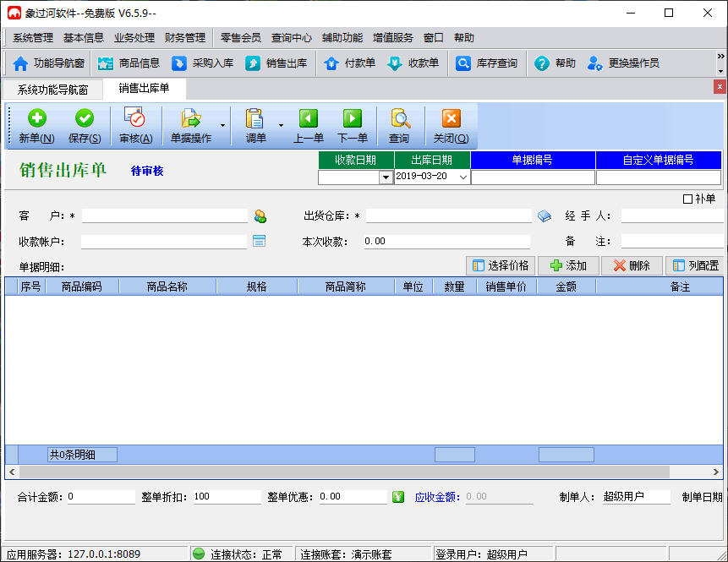Screen dimensions: 728x562
Task: Open the 收款单 toolbar icon
Action: coord(413,63)
